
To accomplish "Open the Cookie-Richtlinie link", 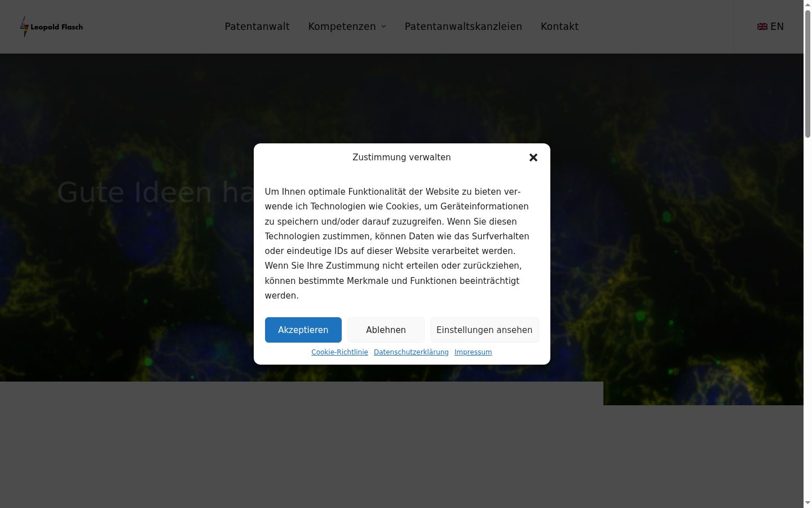I will click(x=339, y=352).
